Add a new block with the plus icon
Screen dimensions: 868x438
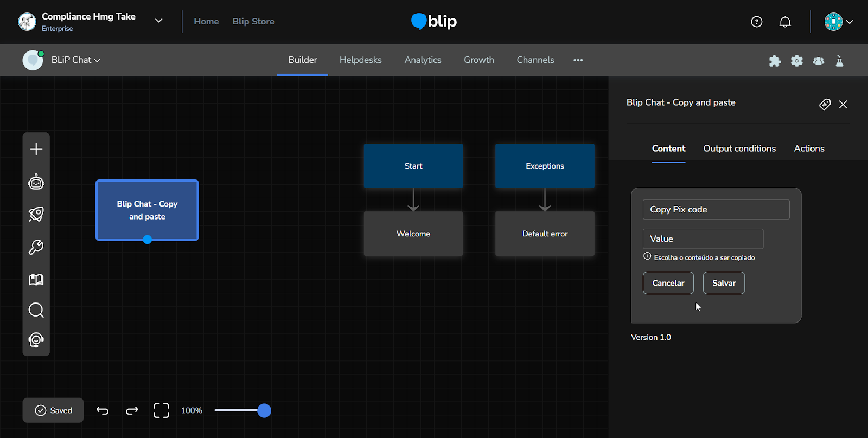pyautogui.click(x=36, y=149)
